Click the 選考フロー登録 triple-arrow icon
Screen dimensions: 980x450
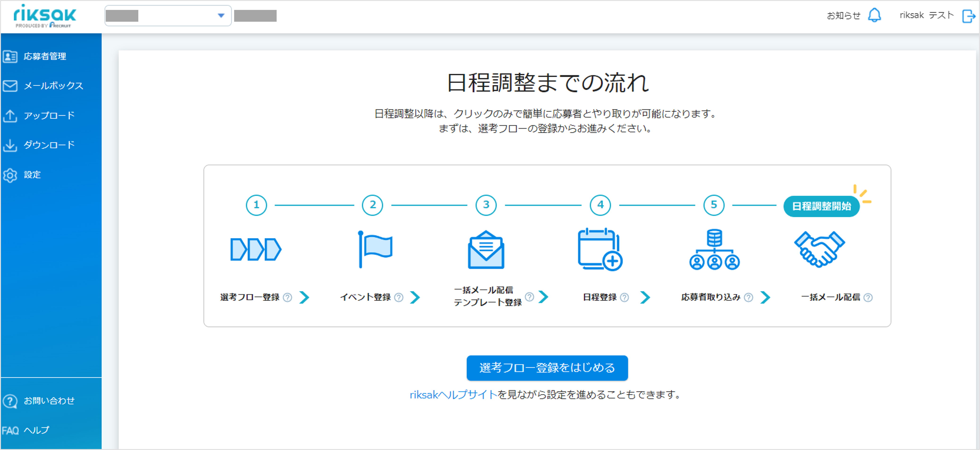[256, 249]
